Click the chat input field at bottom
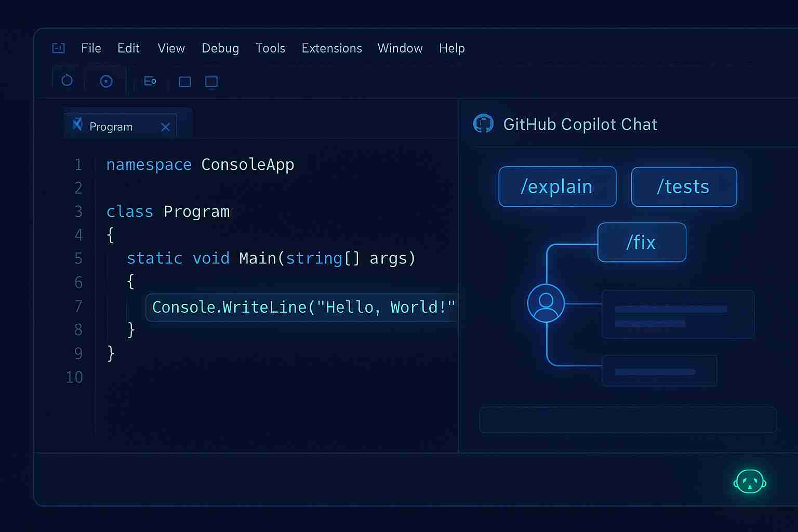 (x=628, y=420)
